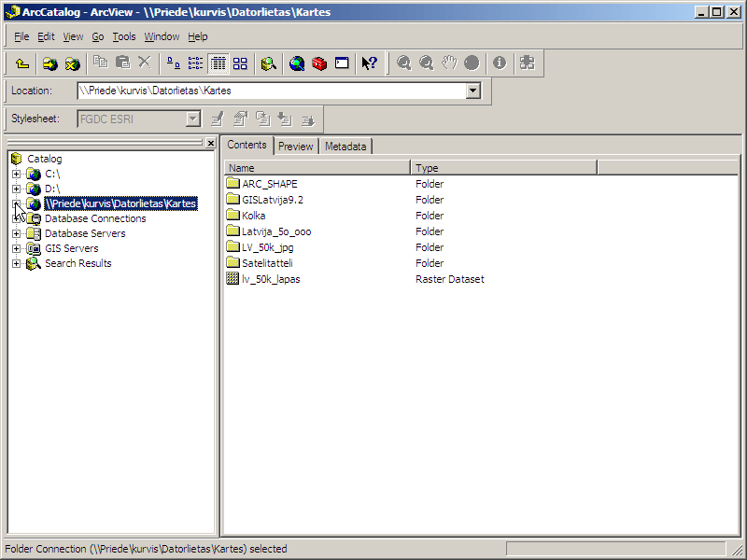The image size is (747, 560).
Task: Click the What's This help icon
Action: (x=369, y=63)
